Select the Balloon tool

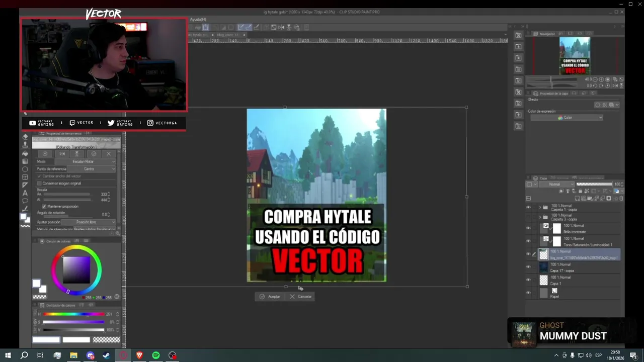point(25,201)
